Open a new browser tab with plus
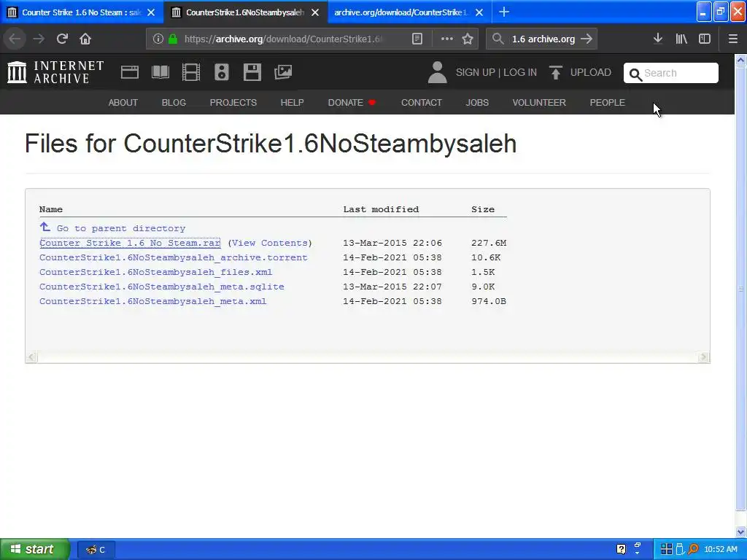Screen dimensions: 747x560 point(504,12)
